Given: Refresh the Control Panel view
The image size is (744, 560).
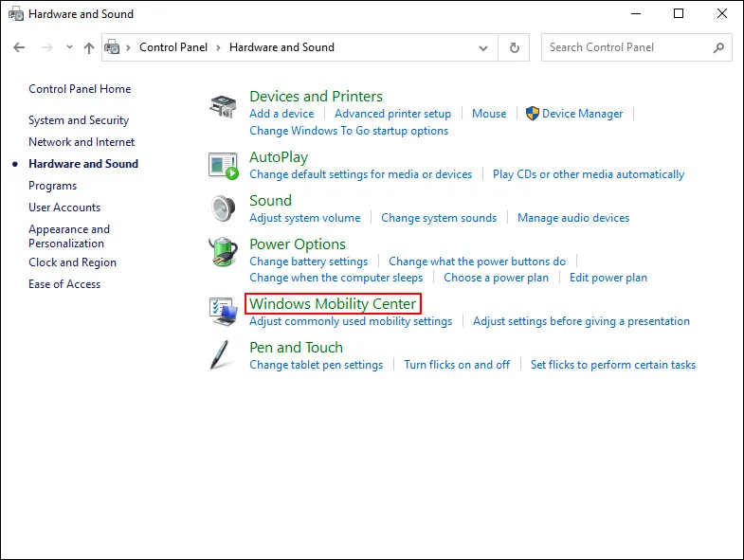Looking at the screenshot, I should point(515,47).
